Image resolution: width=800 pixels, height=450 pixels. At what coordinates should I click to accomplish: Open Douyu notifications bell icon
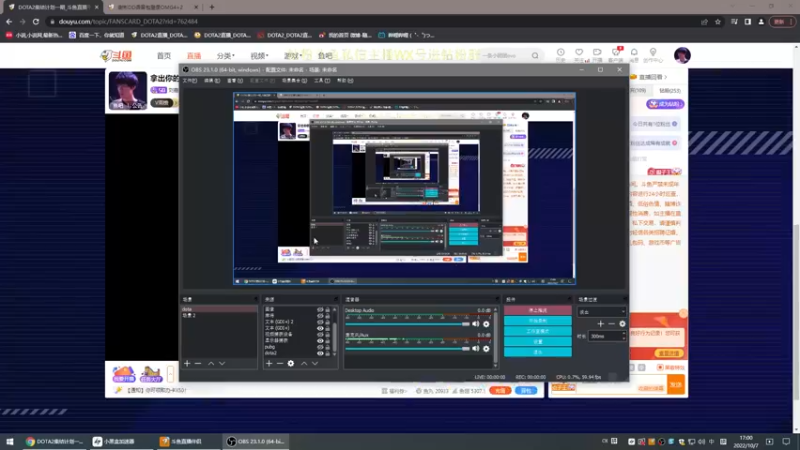point(634,53)
